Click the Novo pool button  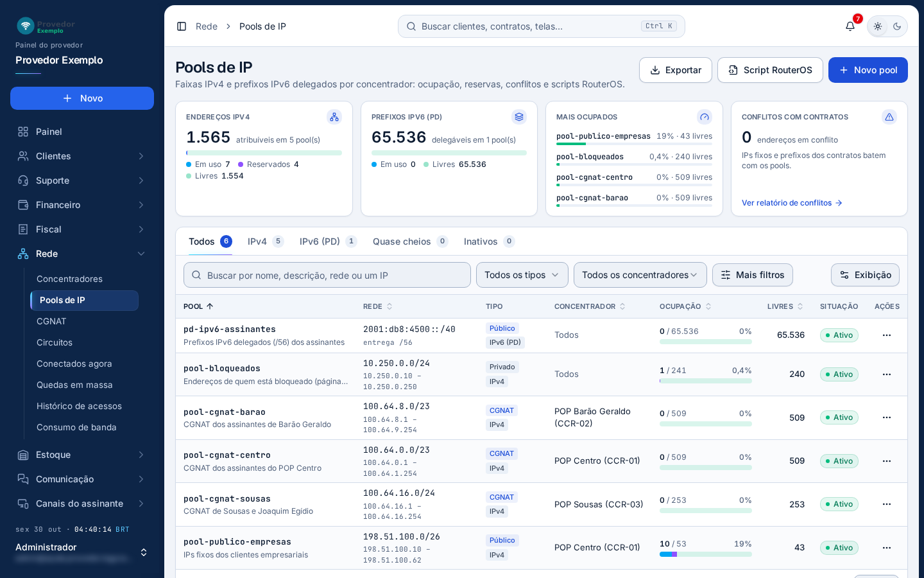(868, 70)
